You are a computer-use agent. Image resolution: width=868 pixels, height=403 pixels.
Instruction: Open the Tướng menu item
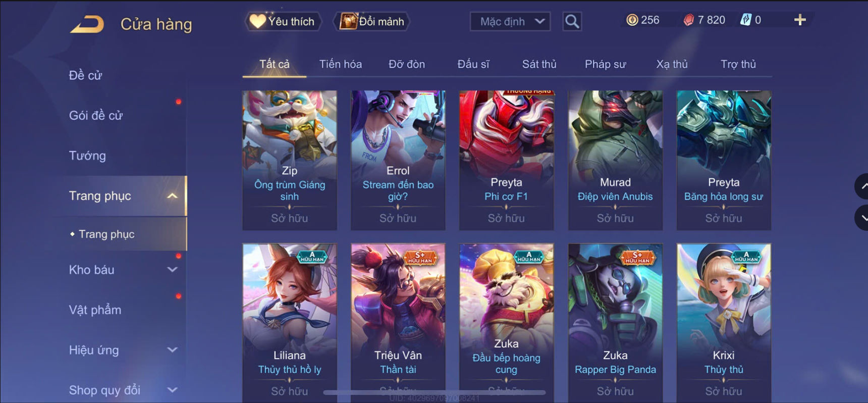[x=87, y=156]
